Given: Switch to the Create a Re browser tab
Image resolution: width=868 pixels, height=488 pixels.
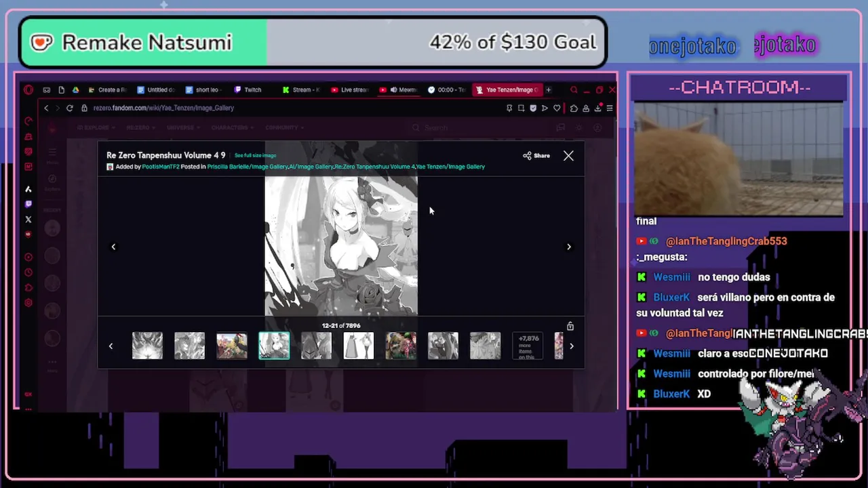Looking at the screenshot, I should (x=108, y=89).
